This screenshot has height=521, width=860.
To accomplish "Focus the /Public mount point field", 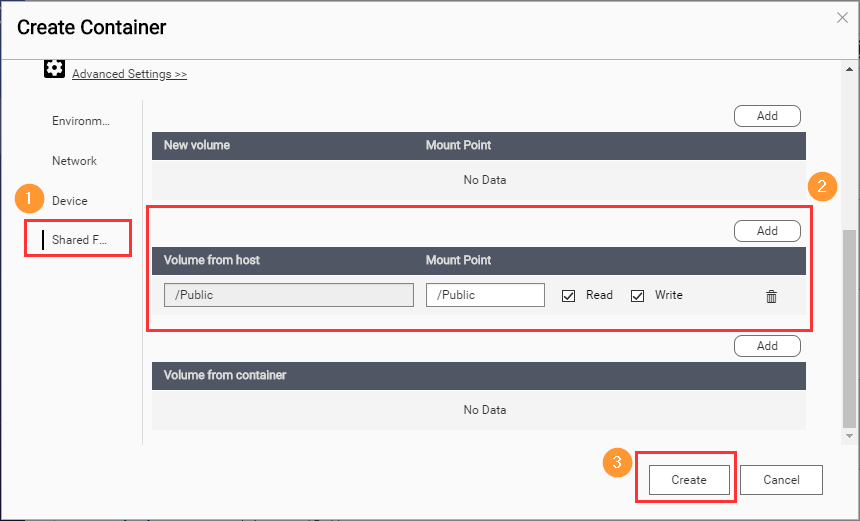I will (x=485, y=295).
